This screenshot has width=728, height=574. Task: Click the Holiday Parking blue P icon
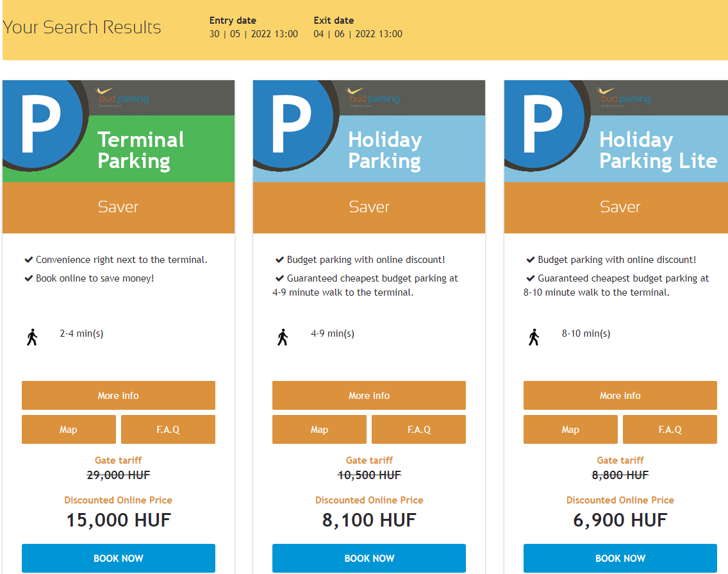291,122
